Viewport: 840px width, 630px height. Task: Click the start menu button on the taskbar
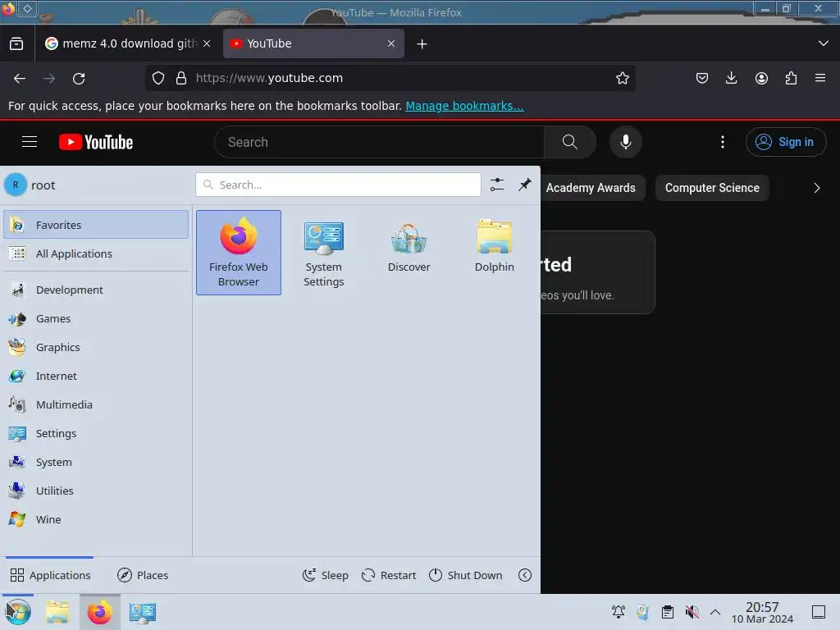point(18,612)
